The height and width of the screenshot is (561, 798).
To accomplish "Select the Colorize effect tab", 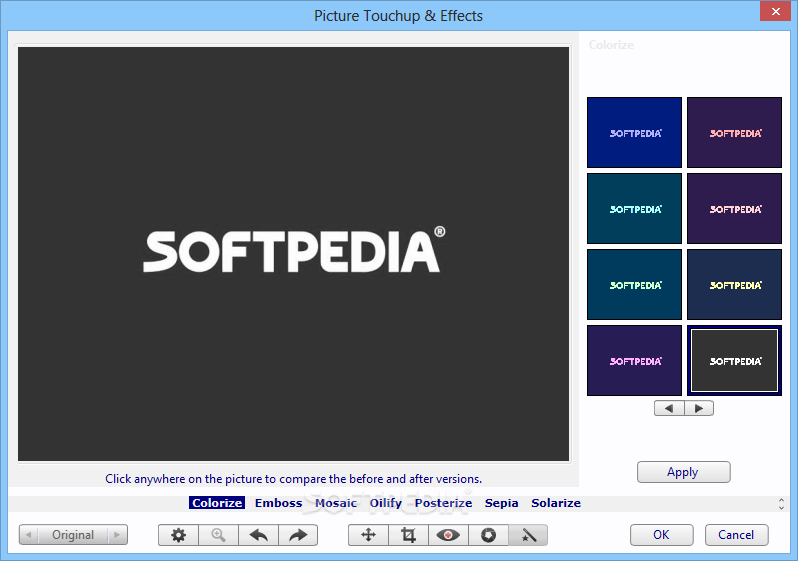I will [217, 503].
